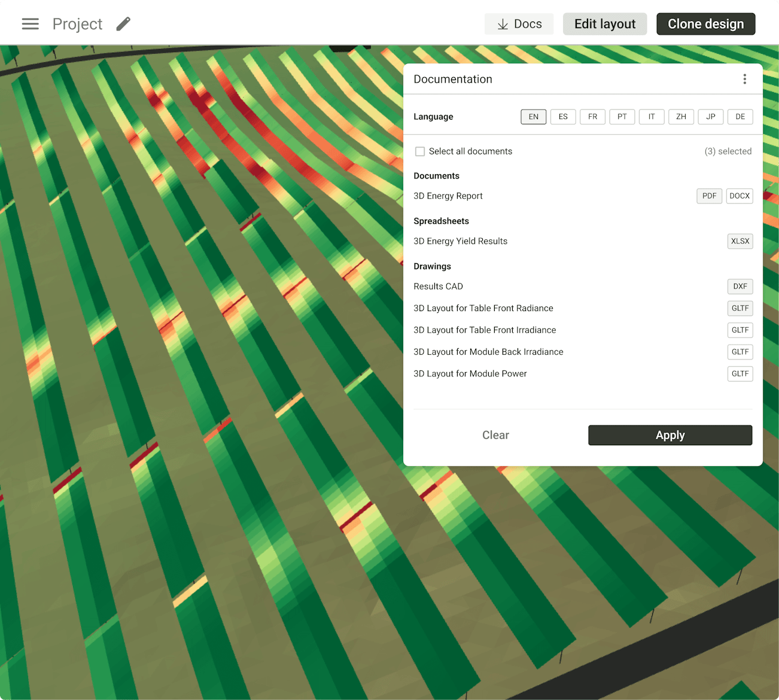Click the Project title in the header

pos(77,24)
